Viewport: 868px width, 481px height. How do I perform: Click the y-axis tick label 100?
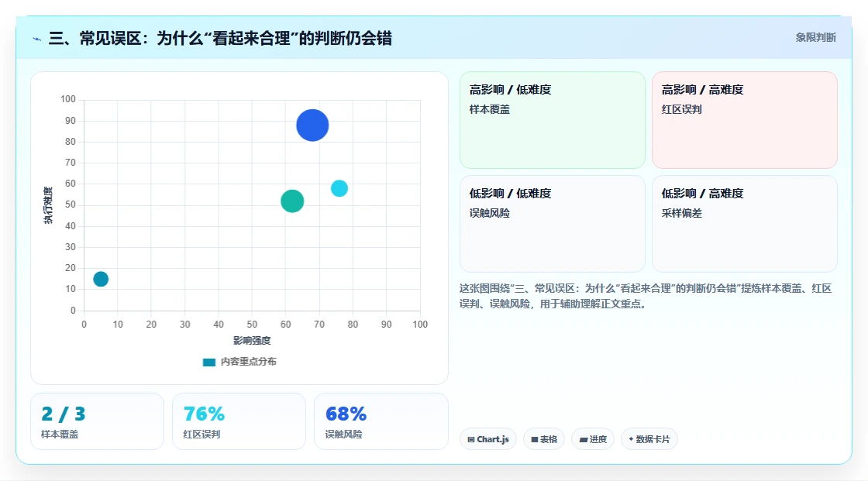click(x=68, y=99)
